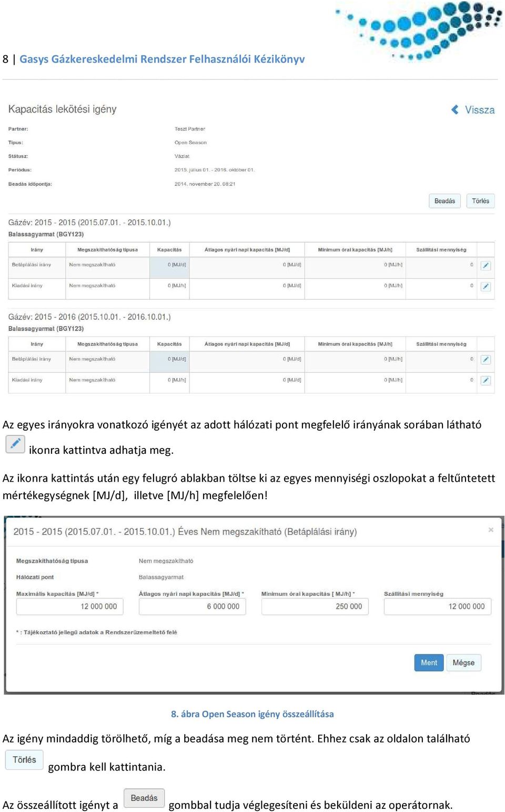The image size is (505, 812).
Task: Click the Gasys handbook title in the header
Action: [x=162, y=59]
